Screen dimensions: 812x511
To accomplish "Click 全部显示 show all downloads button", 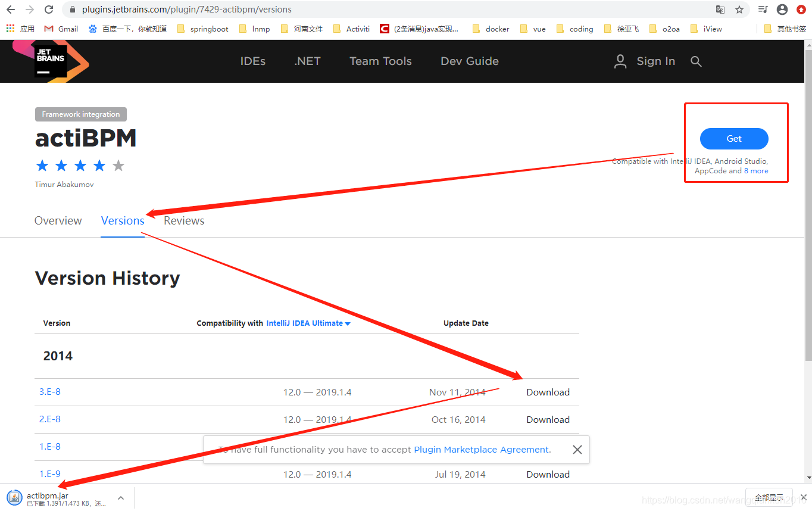I will 769,497.
